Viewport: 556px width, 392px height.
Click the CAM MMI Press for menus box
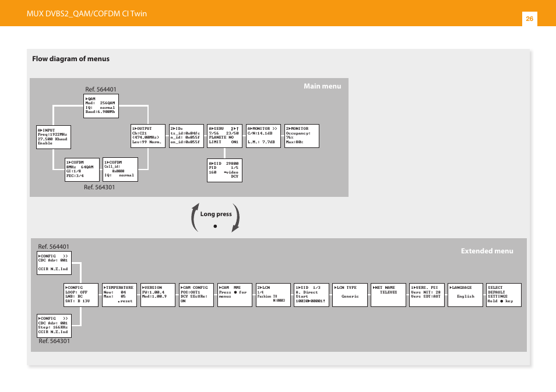pos(235,295)
